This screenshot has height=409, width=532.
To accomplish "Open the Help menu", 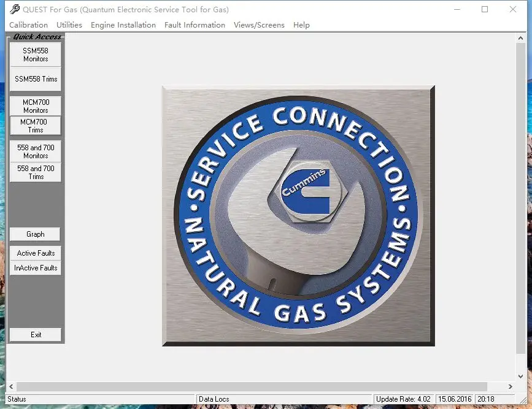I will coord(301,25).
